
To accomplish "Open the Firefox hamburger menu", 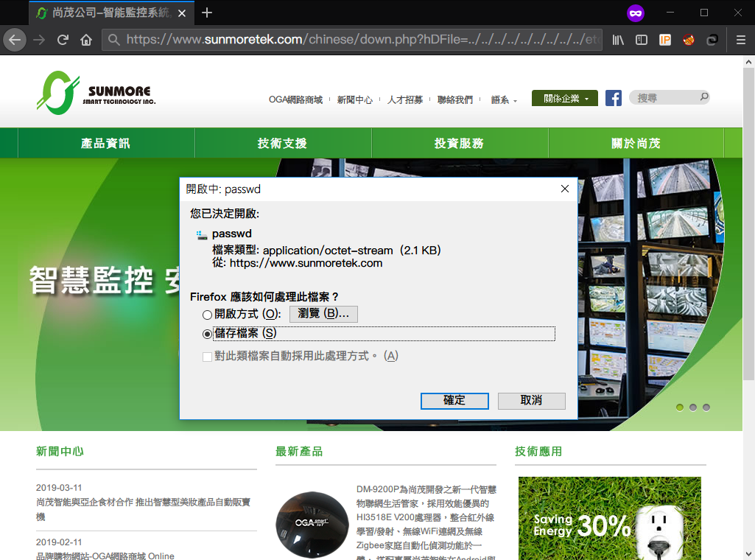I will pyautogui.click(x=740, y=40).
